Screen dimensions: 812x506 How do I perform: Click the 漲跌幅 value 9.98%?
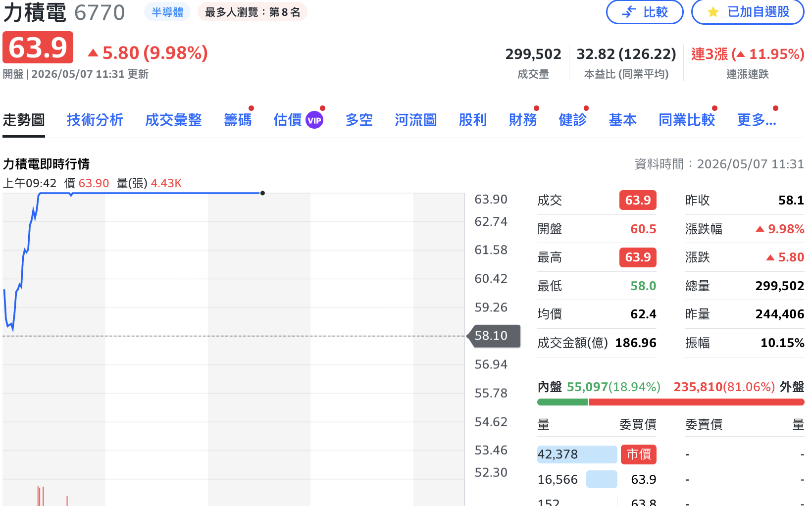coord(780,229)
